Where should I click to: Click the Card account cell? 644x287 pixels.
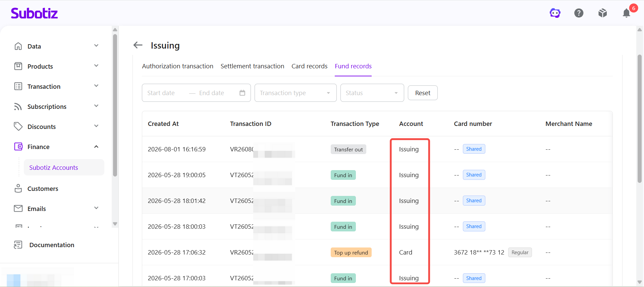tap(406, 253)
